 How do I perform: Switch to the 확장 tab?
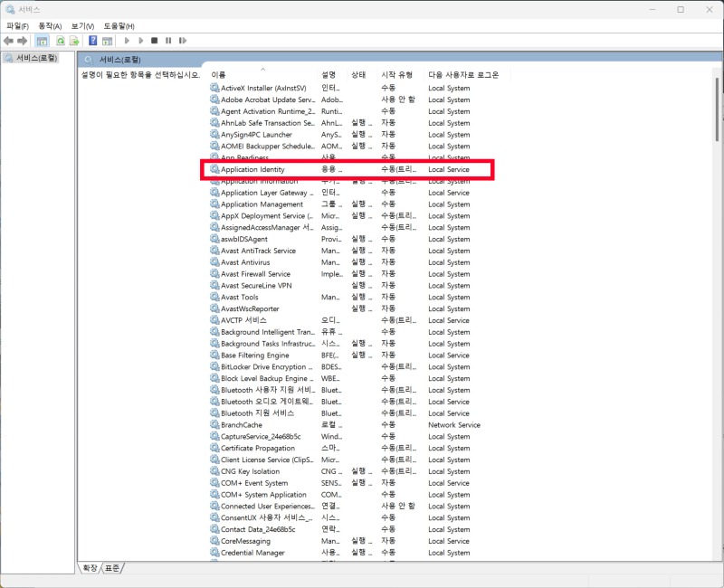point(90,568)
